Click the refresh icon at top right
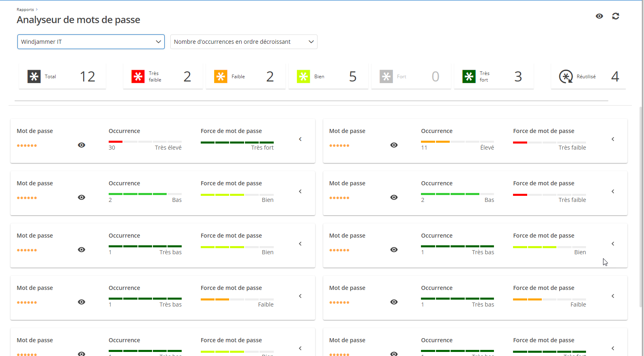This screenshot has width=644, height=356. click(616, 16)
